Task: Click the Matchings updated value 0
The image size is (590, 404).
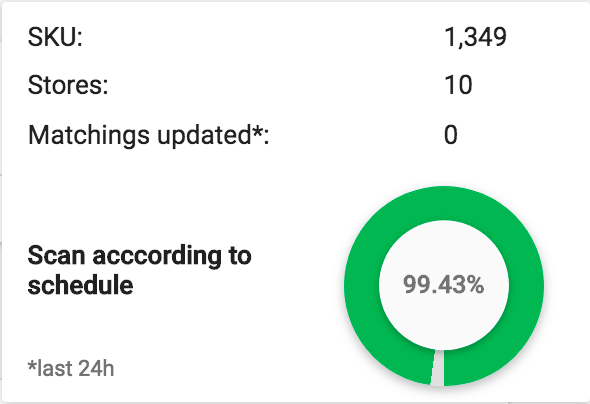Action: tap(451, 135)
